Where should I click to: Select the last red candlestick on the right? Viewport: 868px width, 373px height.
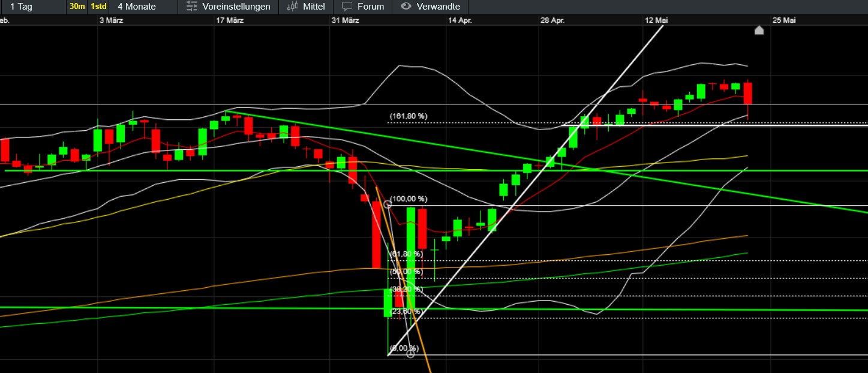[748, 94]
